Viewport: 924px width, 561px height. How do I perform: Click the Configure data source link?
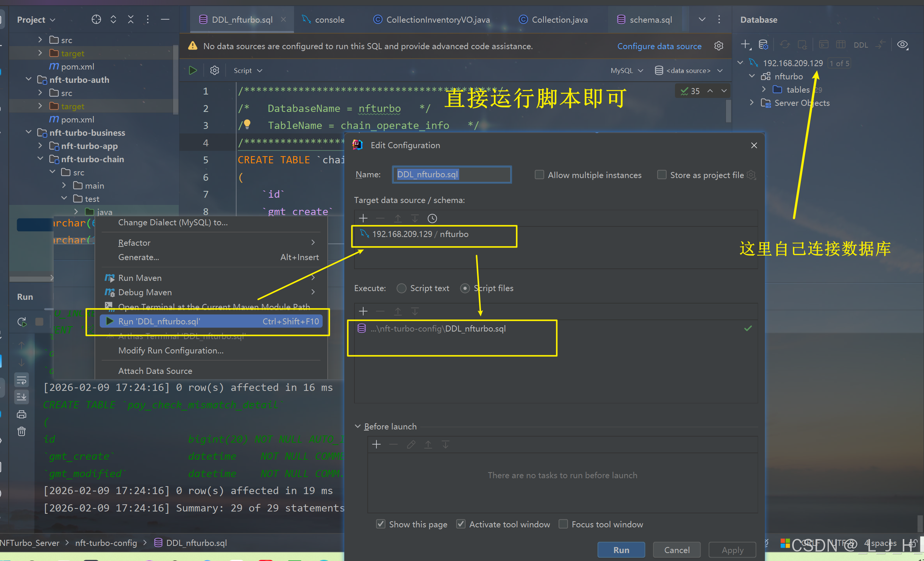click(659, 46)
